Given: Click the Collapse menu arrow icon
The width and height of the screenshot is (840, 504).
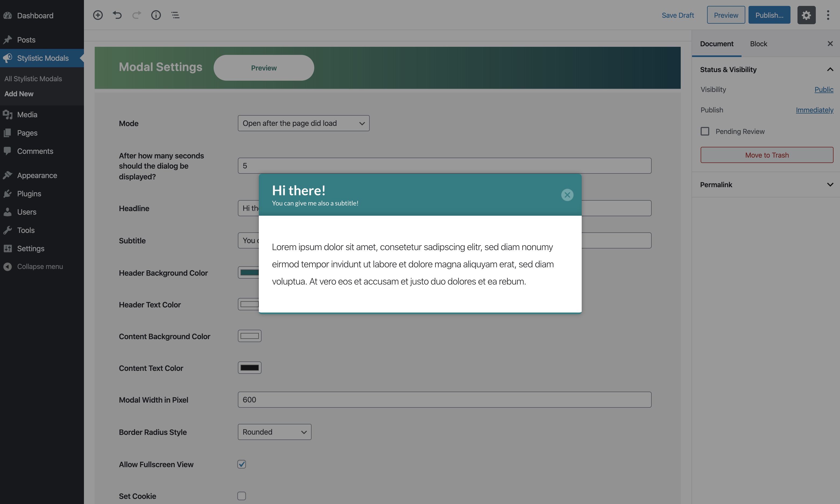Looking at the screenshot, I should 8,267.
